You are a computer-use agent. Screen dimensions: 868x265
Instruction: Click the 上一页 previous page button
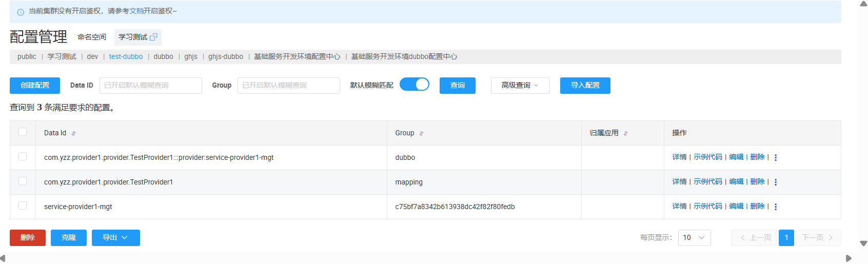click(754, 238)
